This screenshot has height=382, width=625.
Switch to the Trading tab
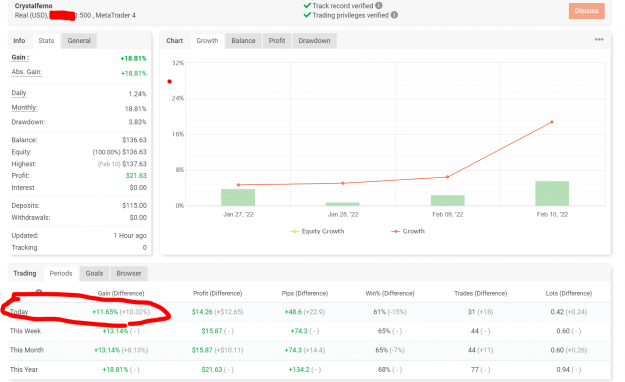(25, 274)
